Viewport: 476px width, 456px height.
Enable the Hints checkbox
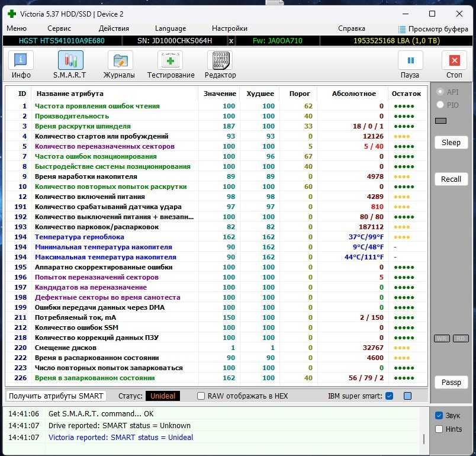[x=439, y=429]
